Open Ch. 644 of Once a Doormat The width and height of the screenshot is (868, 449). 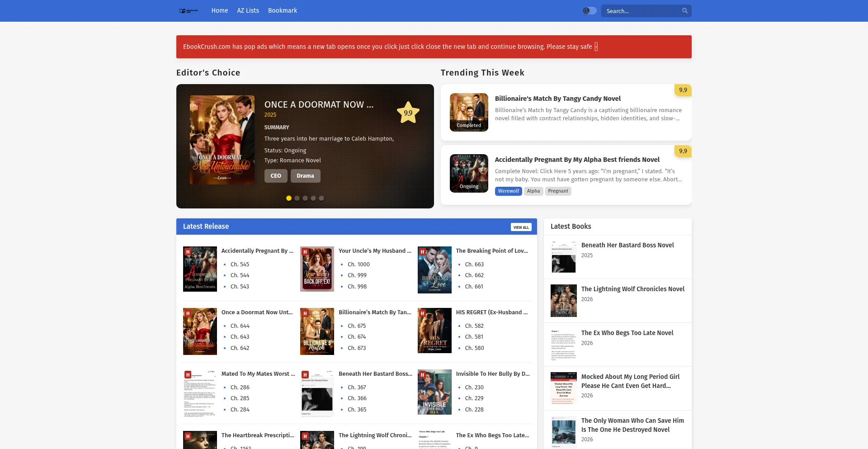pos(240,326)
